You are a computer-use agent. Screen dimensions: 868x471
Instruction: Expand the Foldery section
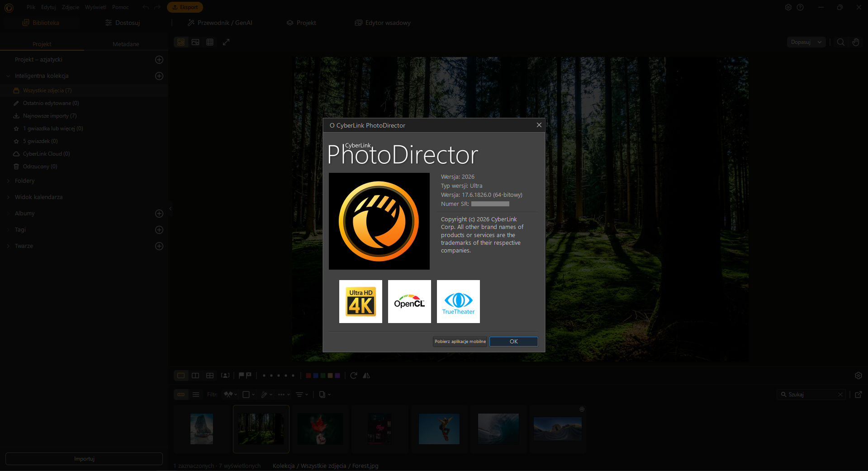pos(8,181)
